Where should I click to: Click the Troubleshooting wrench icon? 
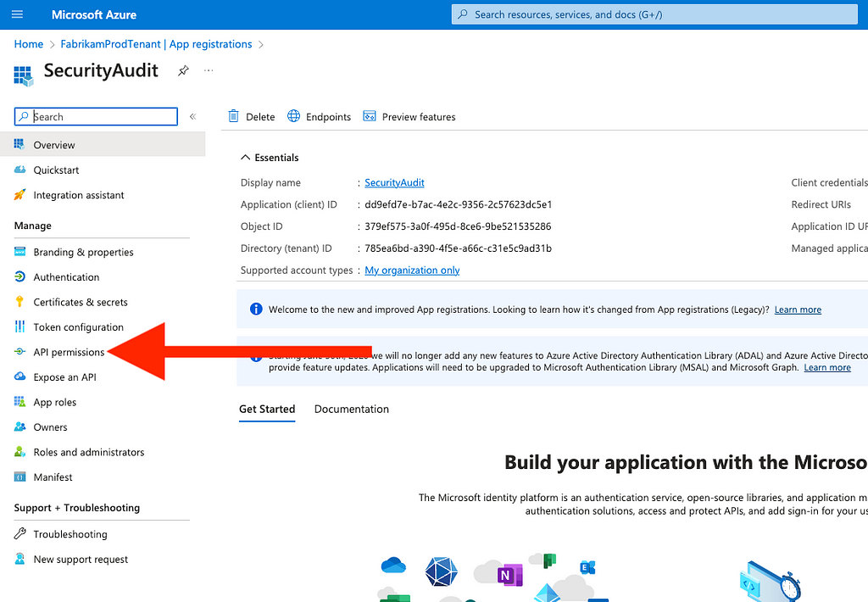(19, 533)
